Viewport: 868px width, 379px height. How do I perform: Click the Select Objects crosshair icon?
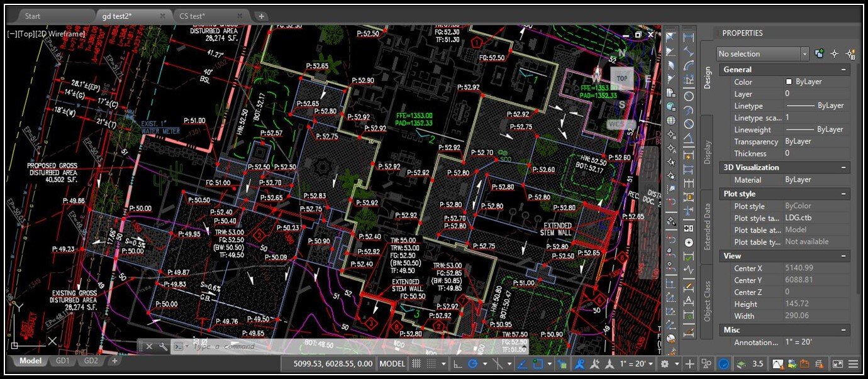pyautogui.click(x=835, y=54)
